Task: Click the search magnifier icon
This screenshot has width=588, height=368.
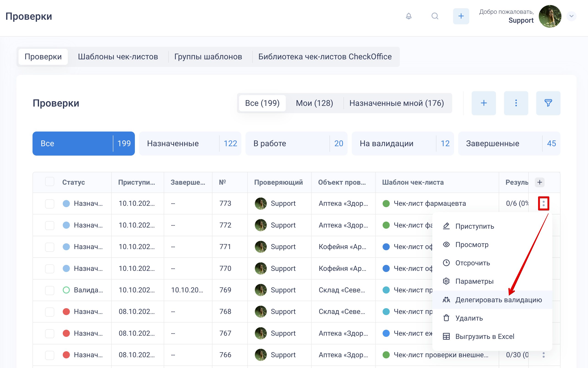Action: coord(435,16)
